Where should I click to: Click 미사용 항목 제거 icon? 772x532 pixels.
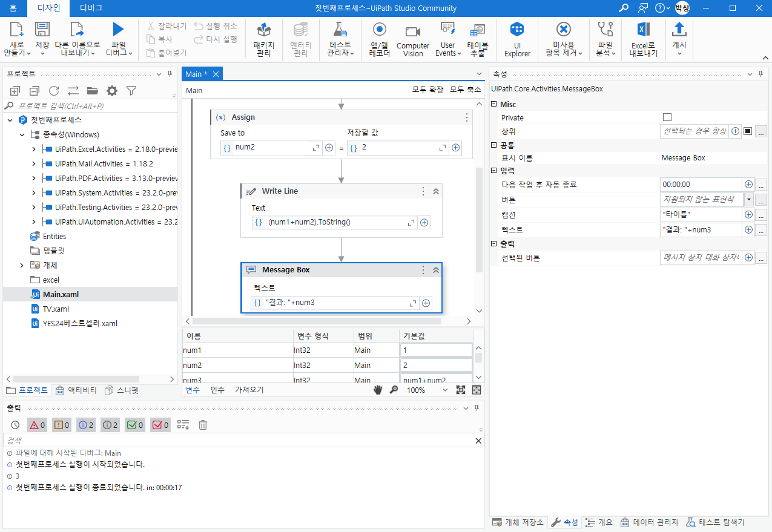(x=564, y=30)
